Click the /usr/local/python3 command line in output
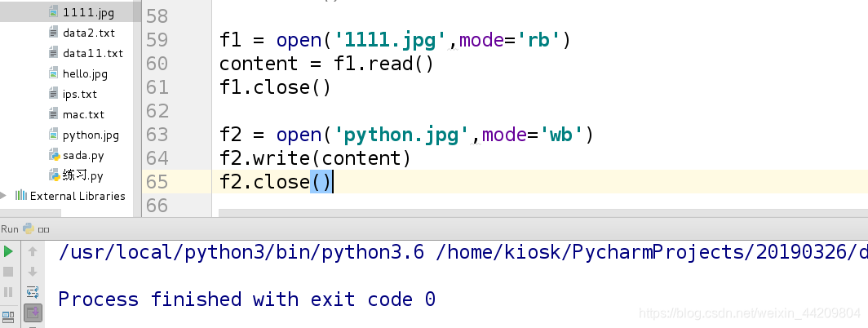This screenshot has height=328, width=868. pos(463,253)
